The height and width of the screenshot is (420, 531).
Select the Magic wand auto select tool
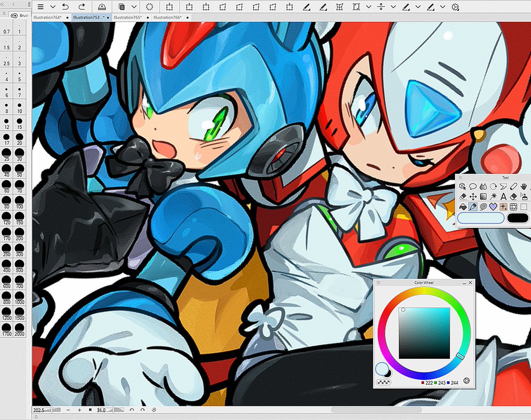coord(493,197)
